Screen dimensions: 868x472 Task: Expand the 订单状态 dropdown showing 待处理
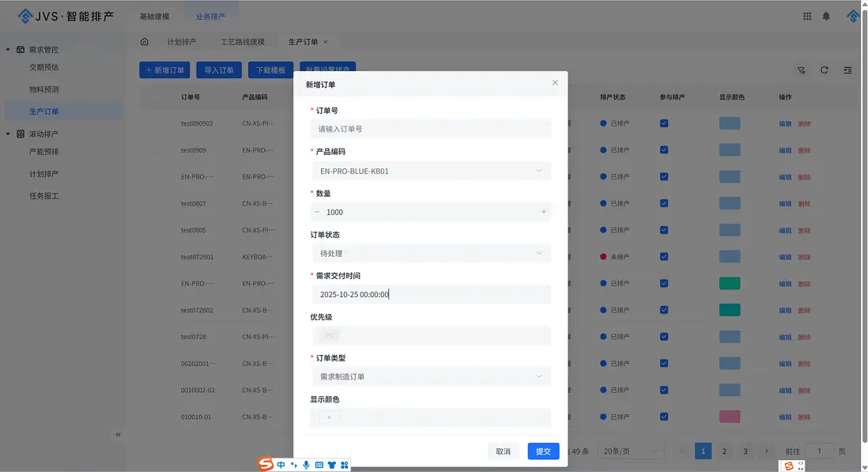(431, 253)
